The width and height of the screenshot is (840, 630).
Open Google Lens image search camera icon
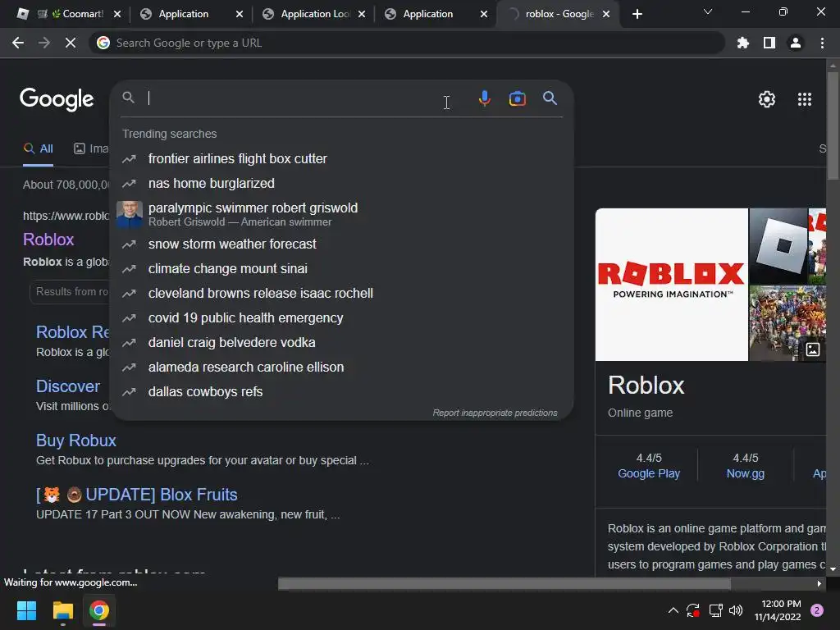517,98
